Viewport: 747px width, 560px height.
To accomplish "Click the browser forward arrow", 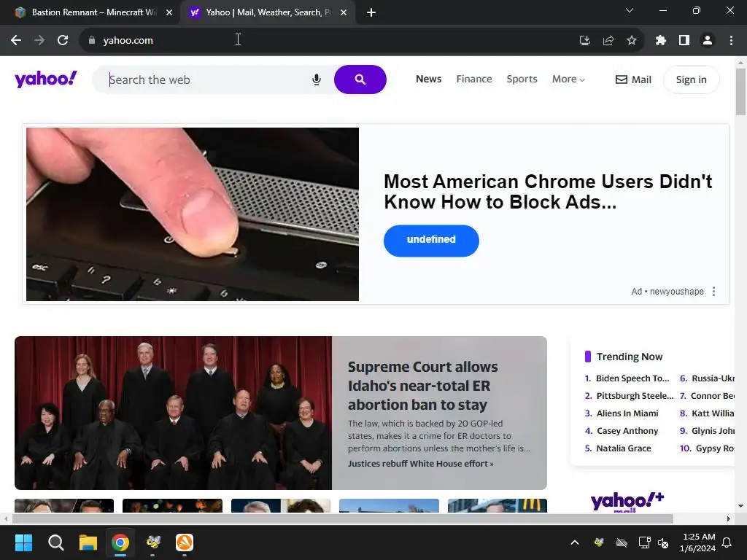I will [x=39, y=41].
